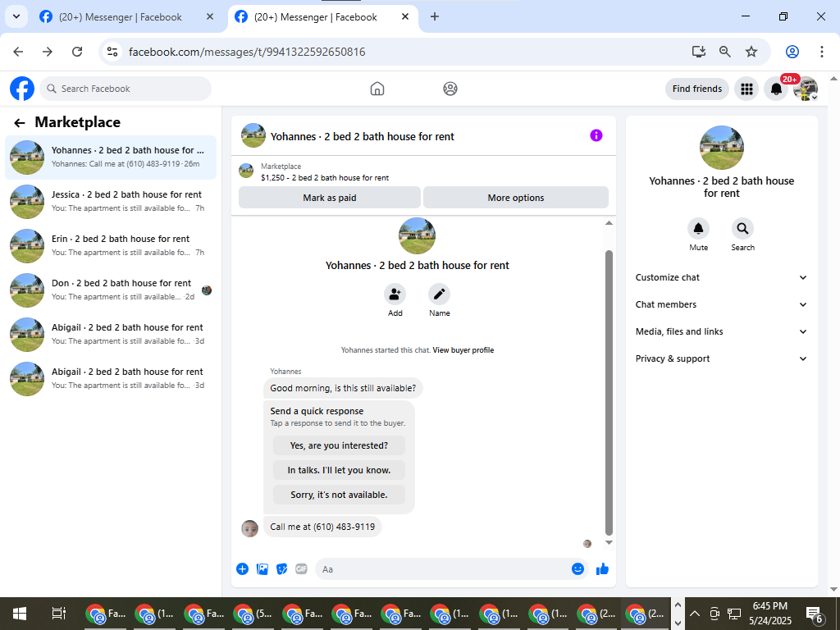Expand Chat members section
This screenshot has width=840, height=630.
click(x=721, y=304)
